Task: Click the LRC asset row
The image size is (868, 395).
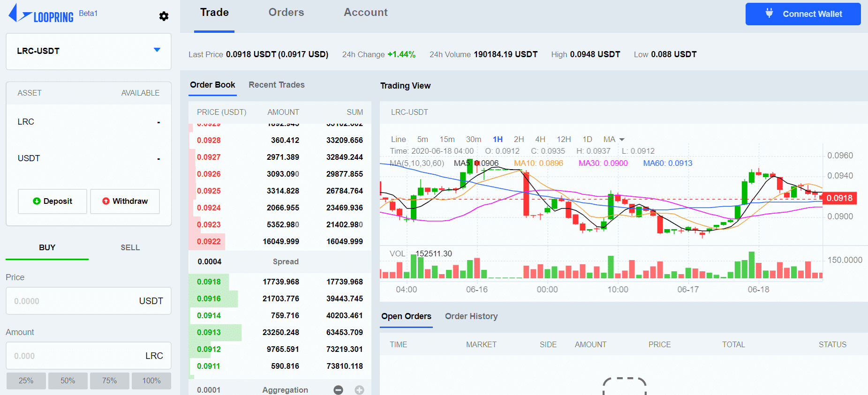Action: coord(89,122)
